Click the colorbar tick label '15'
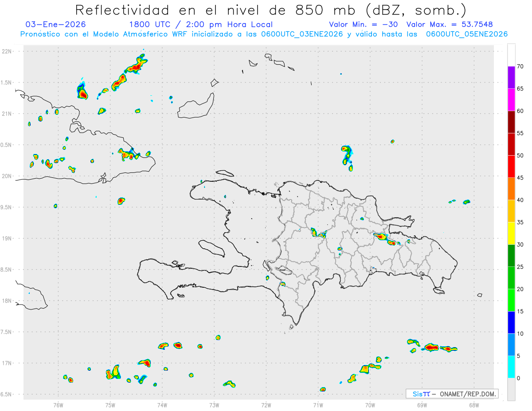Image resolution: width=532 pixels, height=411 pixels. [520, 311]
